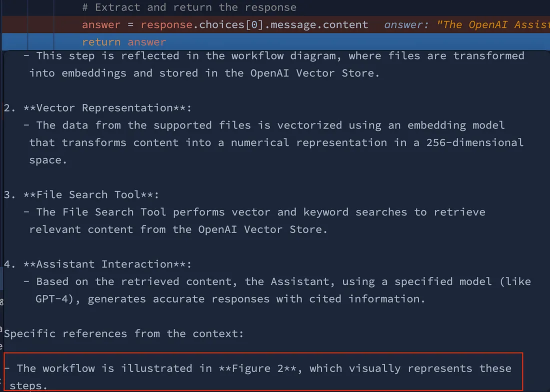The image size is (550, 392).
Task: Click the breakpoint gutter beside the answer assignment
Action: coord(14,24)
